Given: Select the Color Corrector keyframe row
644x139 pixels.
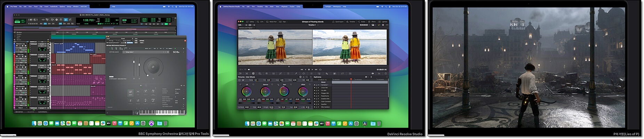Looking at the screenshot, I should click(326, 101).
